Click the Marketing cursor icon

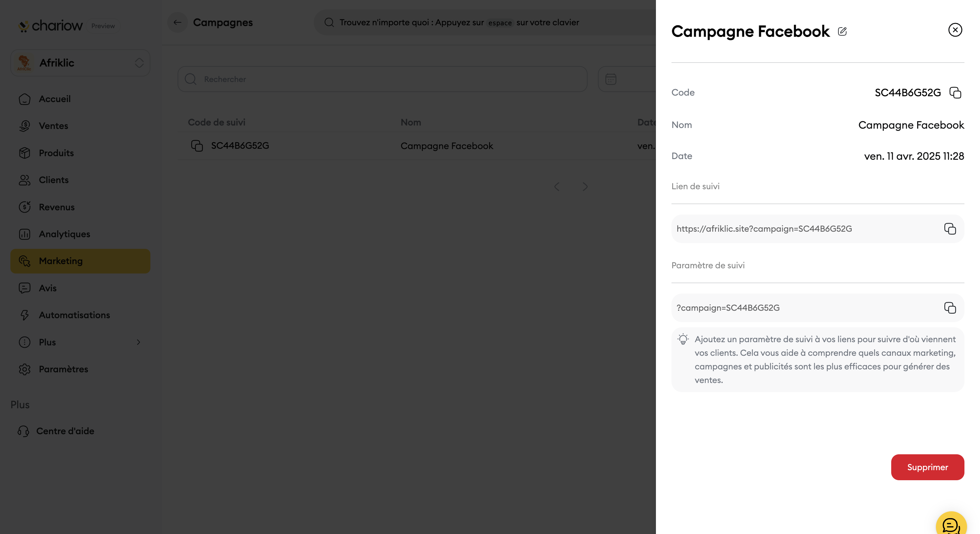(x=25, y=261)
